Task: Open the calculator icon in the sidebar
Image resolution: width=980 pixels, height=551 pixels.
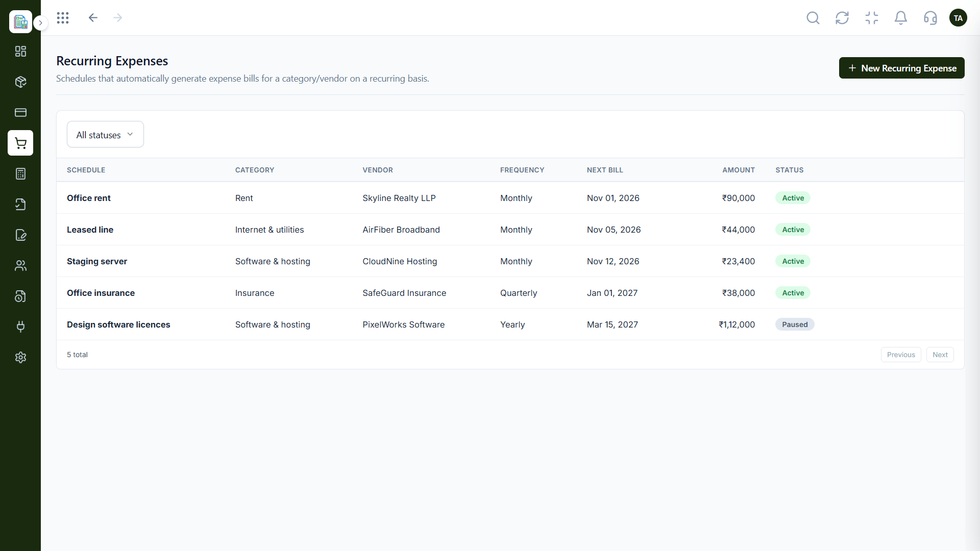Action: tap(20, 173)
